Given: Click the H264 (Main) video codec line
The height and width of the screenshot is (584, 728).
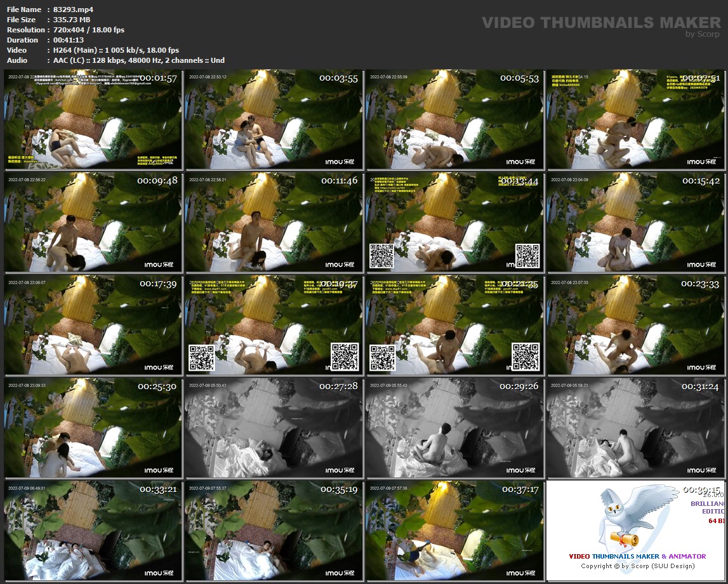Looking at the screenshot, I should coord(116,50).
